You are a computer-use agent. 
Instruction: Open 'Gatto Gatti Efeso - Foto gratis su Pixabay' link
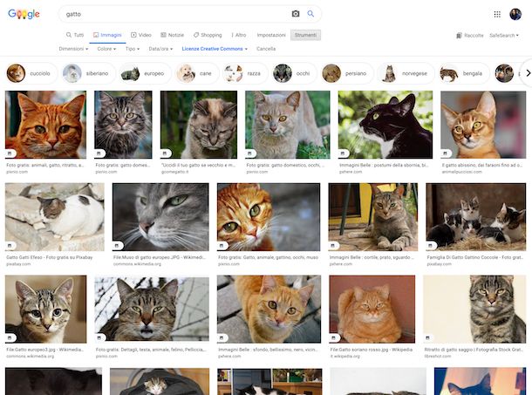pos(50,257)
